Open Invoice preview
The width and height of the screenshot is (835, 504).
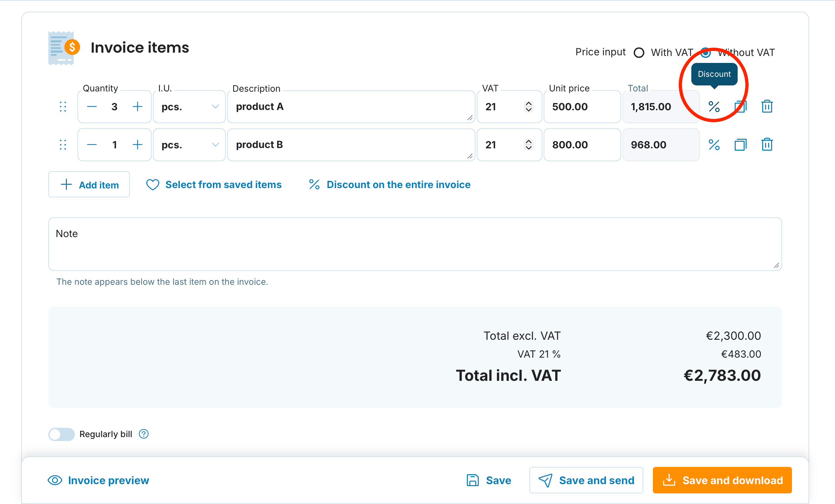pyautogui.click(x=98, y=480)
